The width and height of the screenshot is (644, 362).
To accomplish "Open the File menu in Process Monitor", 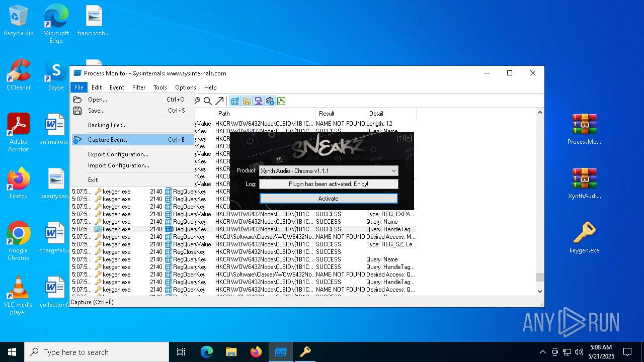I will (79, 87).
